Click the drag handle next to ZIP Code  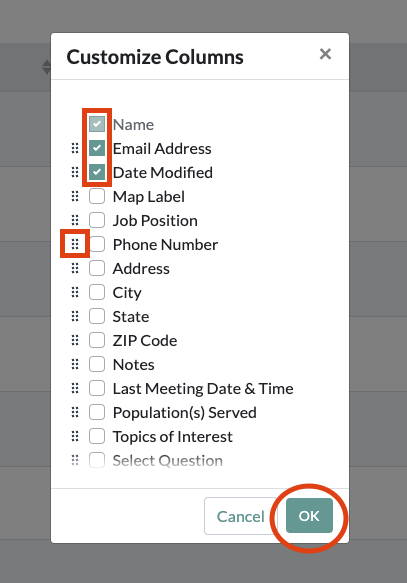click(x=75, y=340)
